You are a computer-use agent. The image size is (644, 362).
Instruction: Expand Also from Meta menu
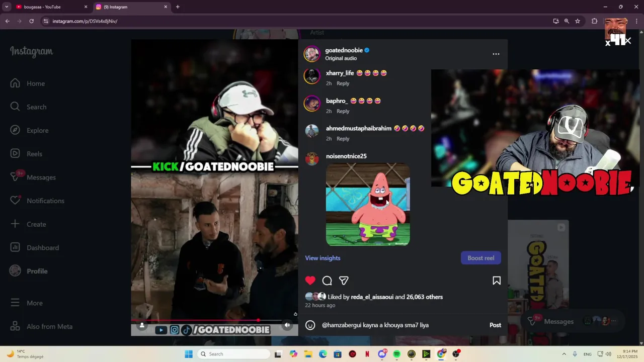[41, 326]
